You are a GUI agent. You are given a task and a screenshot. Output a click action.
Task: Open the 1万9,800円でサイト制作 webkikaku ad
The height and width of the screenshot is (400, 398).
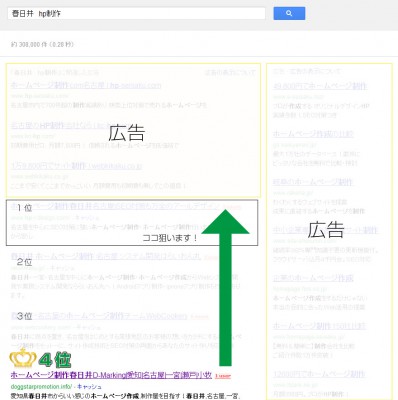(76, 166)
